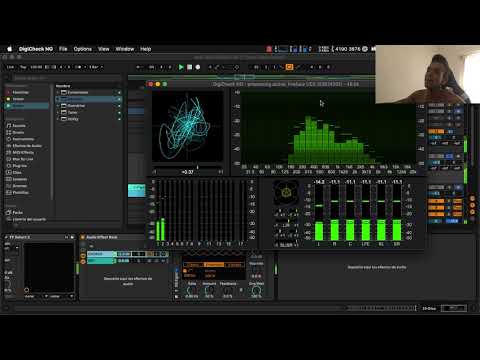
Task: Open the left dropdown below the XY pad
Action: (x=36, y=296)
